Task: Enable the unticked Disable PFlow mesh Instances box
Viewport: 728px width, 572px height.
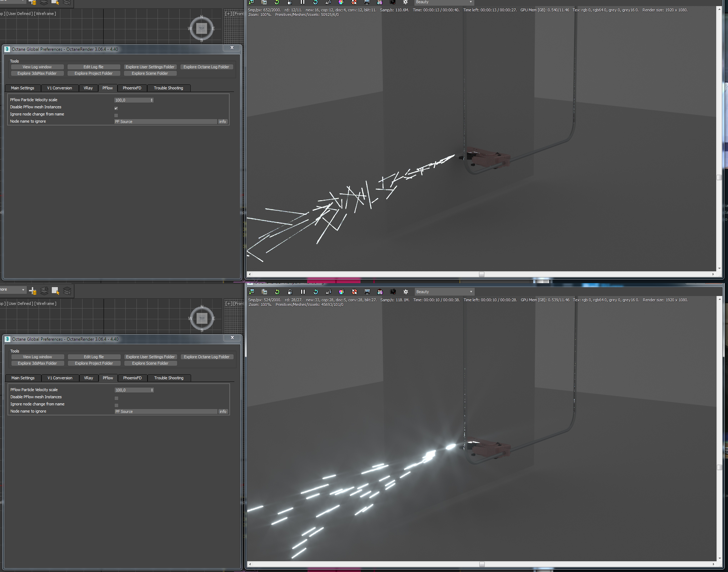Action: pyautogui.click(x=116, y=398)
